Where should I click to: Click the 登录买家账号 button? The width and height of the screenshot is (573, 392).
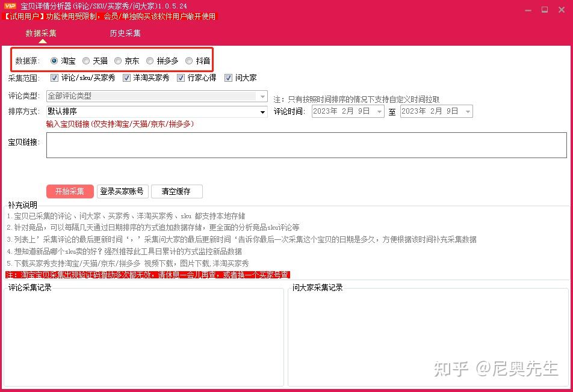pos(122,191)
